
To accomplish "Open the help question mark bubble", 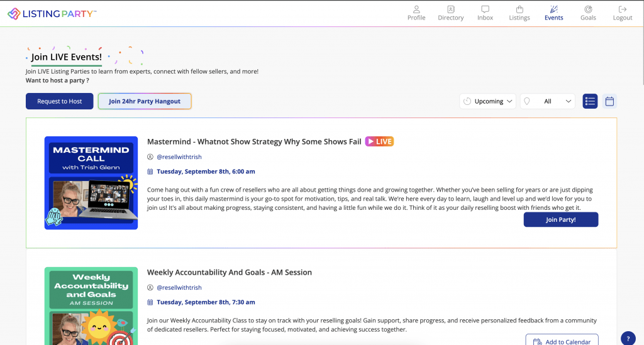I will pos(628,339).
